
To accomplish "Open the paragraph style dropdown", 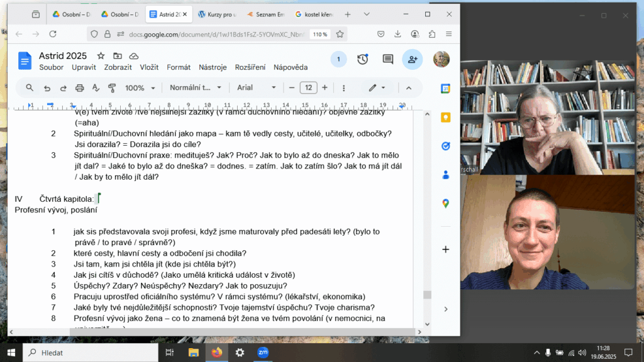I will pyautogui.click(x=196, y=88).
